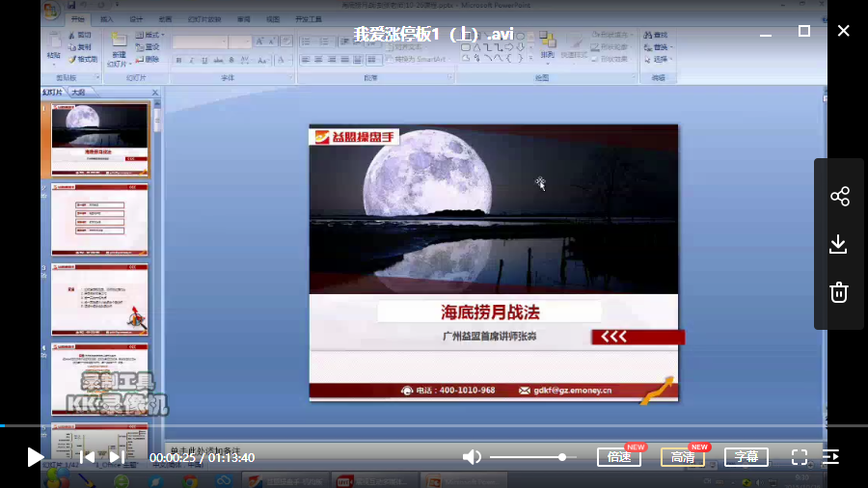Play the video with the play button
Image resolution: width=868 pixels, height=488 pixels.
click(36, 457)
